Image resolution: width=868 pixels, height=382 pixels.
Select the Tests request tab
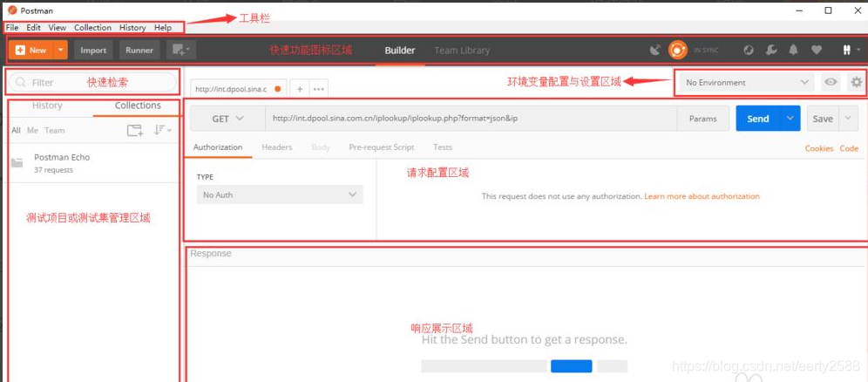click(x=443, y=147)
